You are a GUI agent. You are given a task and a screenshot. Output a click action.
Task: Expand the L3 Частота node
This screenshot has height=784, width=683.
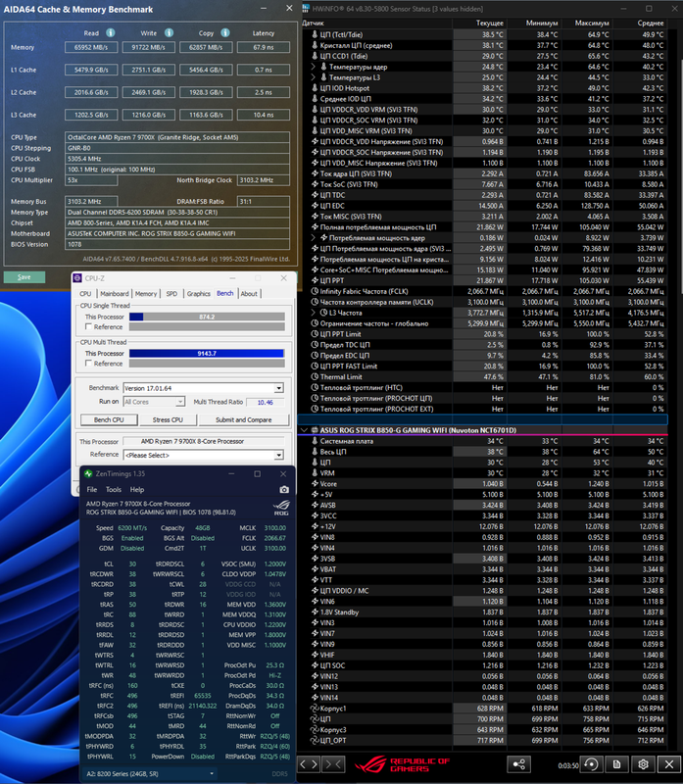coord(314,313)
